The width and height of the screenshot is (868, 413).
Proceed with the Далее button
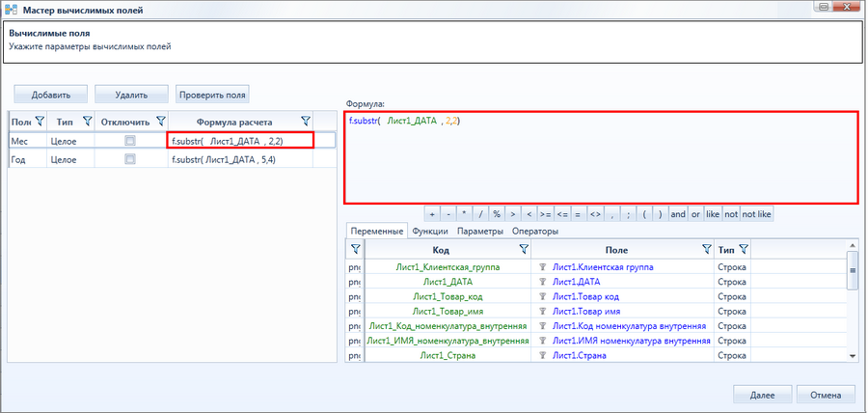coord(762,396)
